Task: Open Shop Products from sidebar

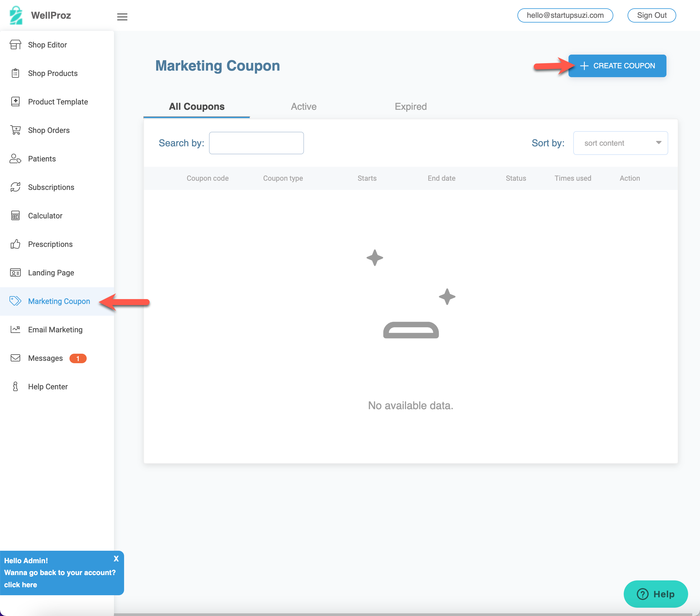Action: pos(52,73)
